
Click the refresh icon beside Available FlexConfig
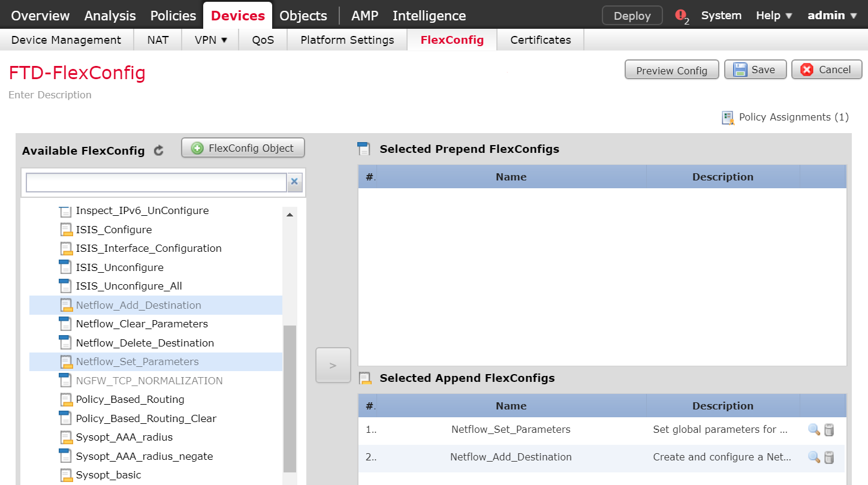pyautogui.click(x=158, y=150)
